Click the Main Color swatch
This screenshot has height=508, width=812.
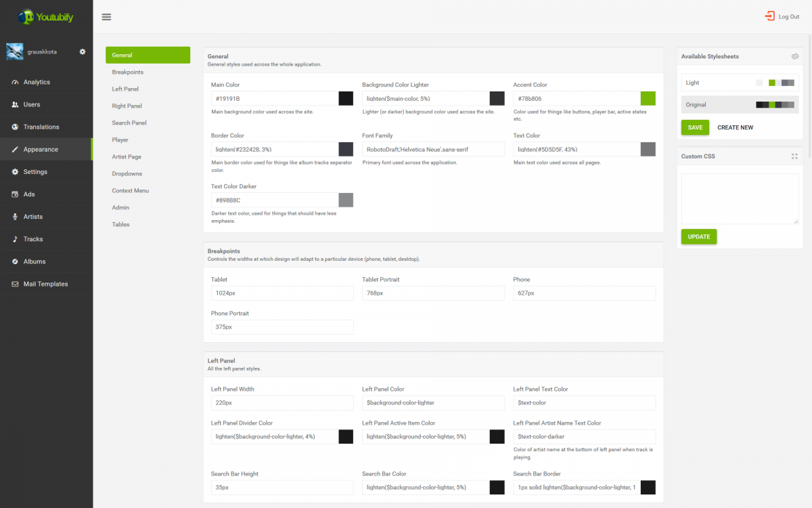click(346, 98)
